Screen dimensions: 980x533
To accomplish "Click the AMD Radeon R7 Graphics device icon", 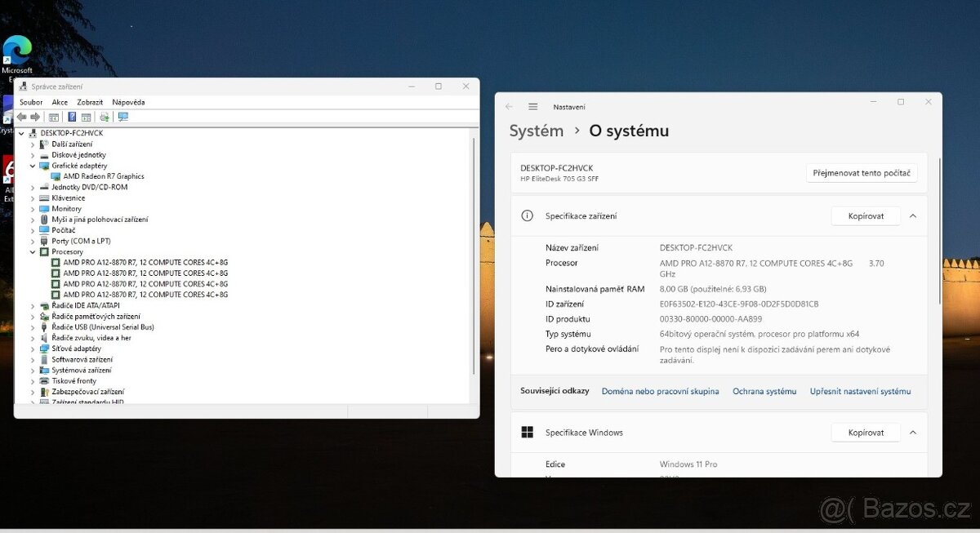I will 56,176.
